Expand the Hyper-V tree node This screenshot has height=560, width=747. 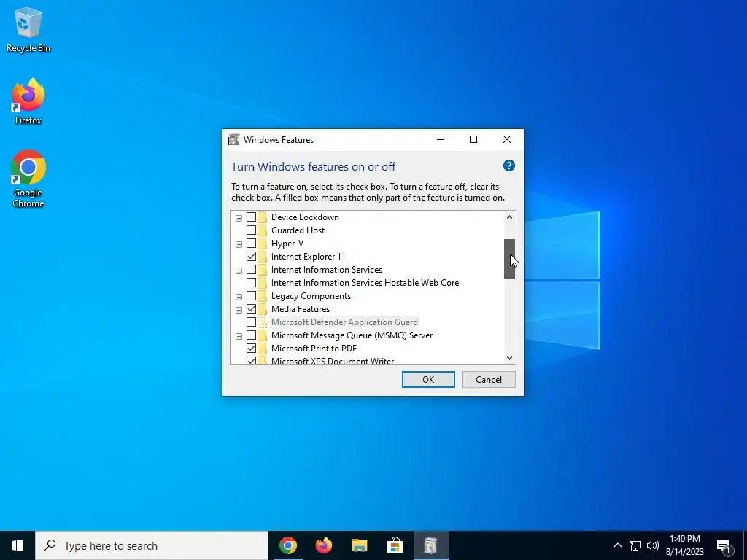tap(239, 244)
